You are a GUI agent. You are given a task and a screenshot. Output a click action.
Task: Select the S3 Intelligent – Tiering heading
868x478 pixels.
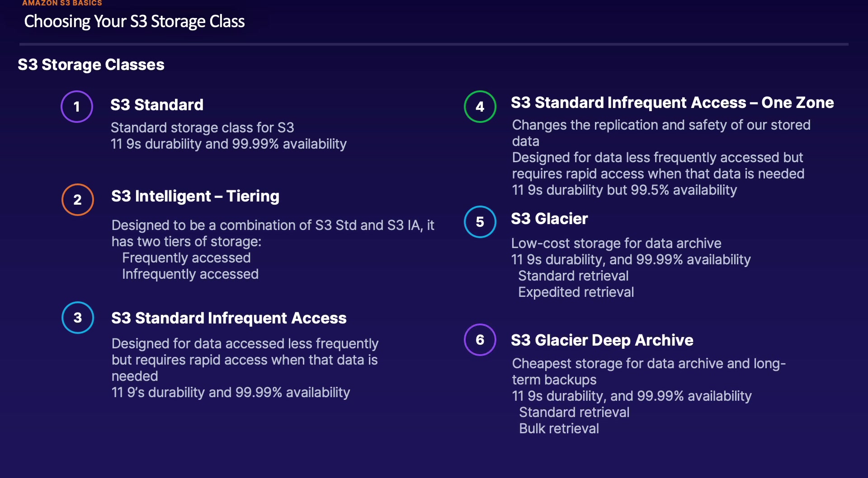pos(195,196)
